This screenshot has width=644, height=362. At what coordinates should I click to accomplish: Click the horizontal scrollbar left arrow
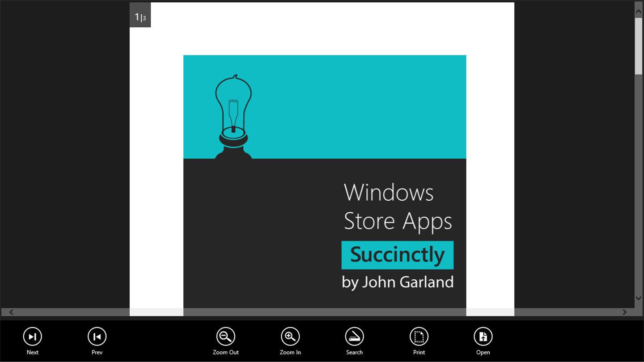pos(12,312)
